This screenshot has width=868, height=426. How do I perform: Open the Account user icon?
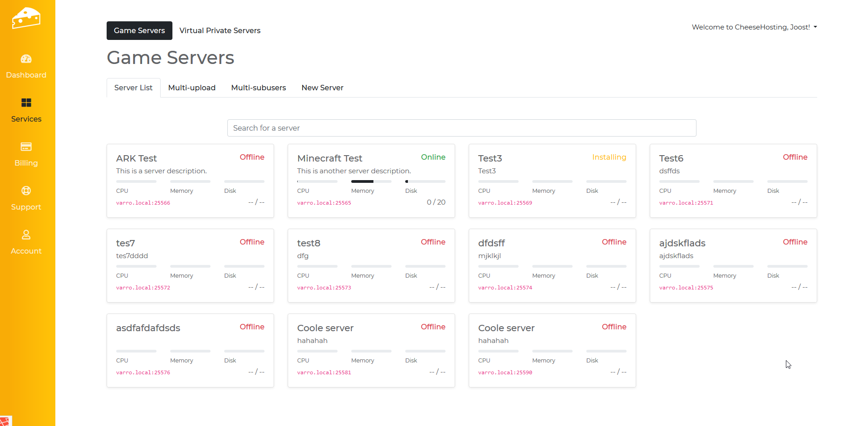point(26,235)
